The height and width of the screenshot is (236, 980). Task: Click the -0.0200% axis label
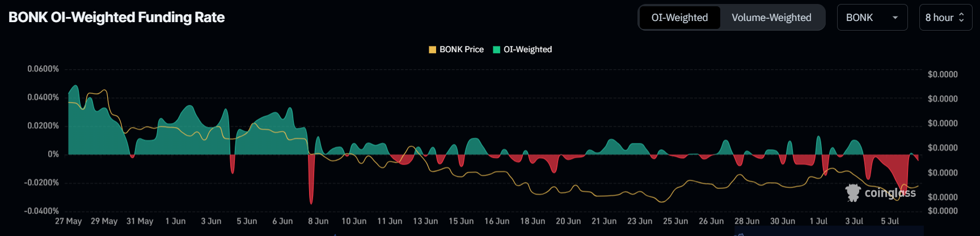[x=41, y=182]
